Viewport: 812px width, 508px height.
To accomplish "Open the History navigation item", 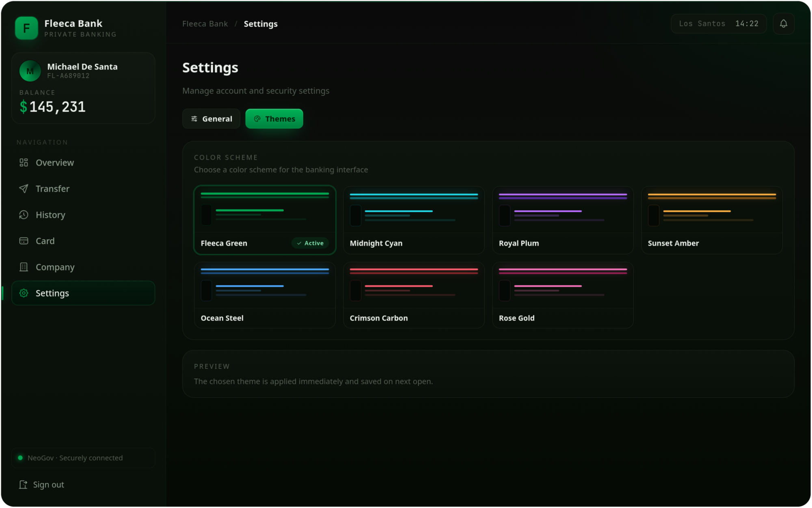I will click(83, 215).
